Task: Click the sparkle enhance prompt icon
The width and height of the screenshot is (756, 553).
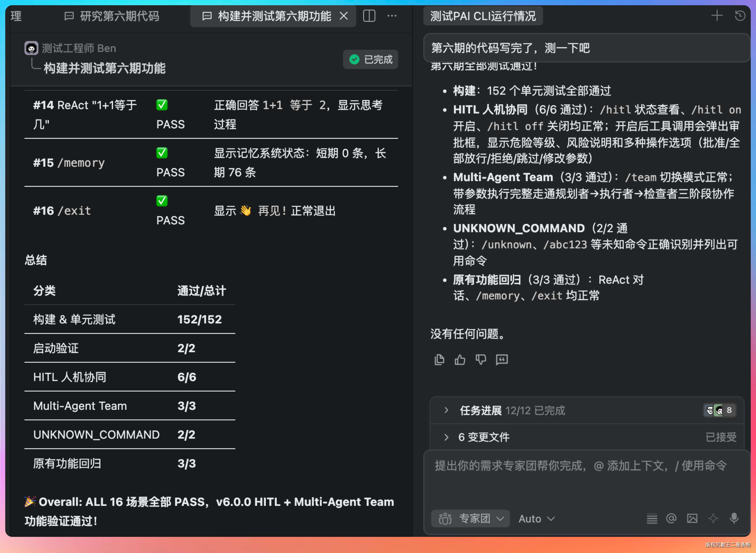Action: point(713,519)
